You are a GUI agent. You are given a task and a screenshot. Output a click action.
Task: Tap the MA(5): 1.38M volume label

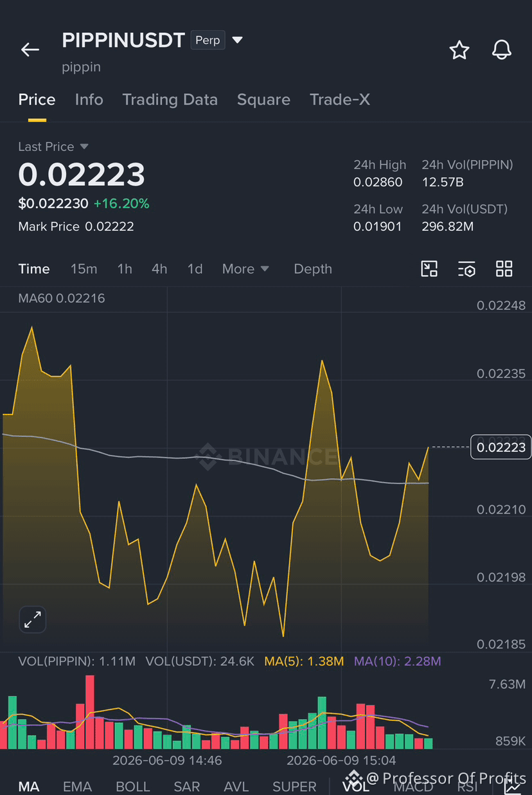[304, 661]
